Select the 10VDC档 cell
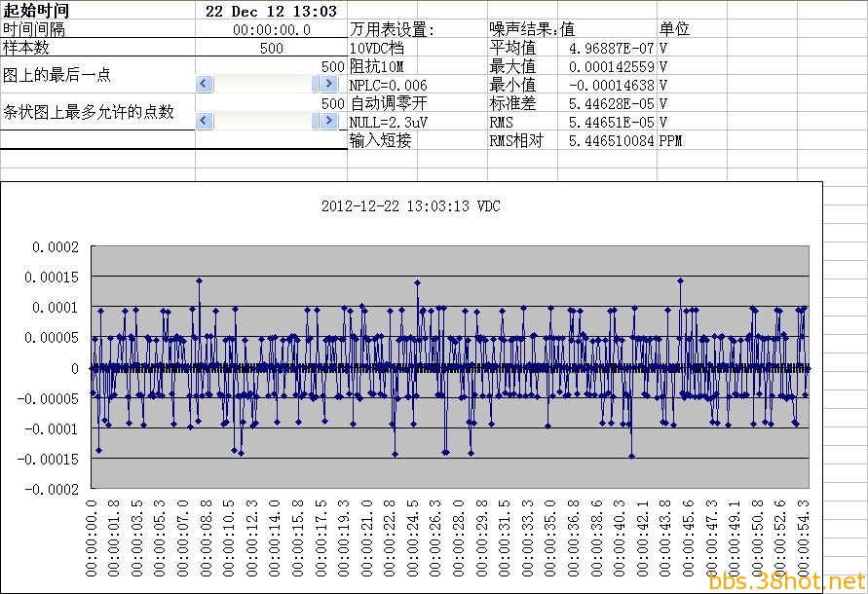Screen dimensions: 868x594 point(383,48)
